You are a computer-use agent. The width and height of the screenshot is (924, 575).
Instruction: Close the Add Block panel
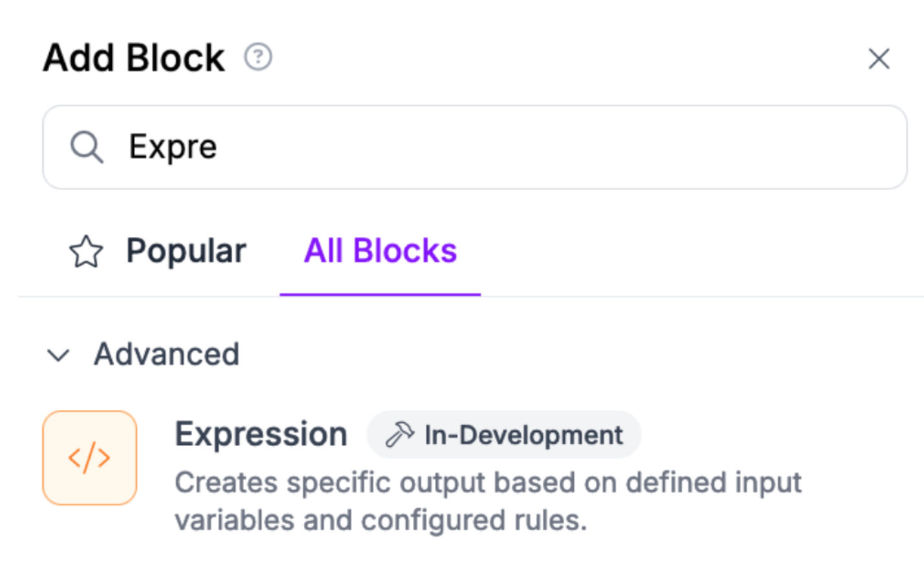tap(879, 59)
